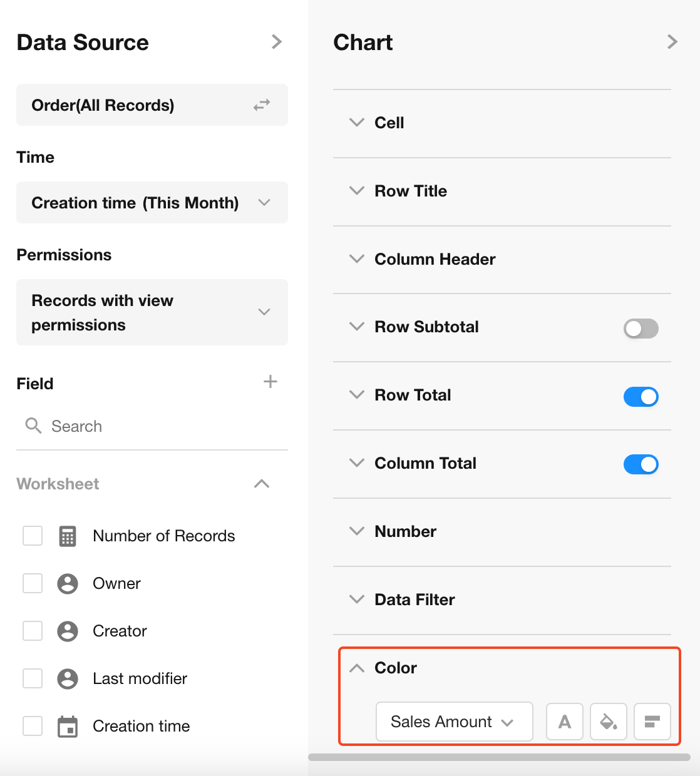Viewport: 700px width, 776px height.
Task: Click the fill color paint bucket icon
Action: coord(609,722)
